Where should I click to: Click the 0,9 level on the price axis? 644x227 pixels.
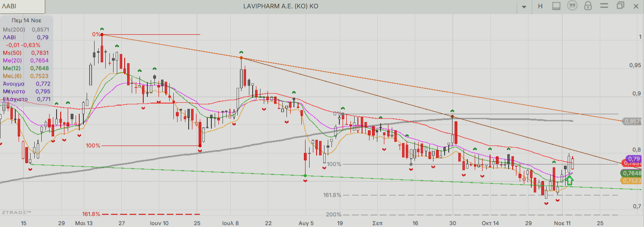636,94
